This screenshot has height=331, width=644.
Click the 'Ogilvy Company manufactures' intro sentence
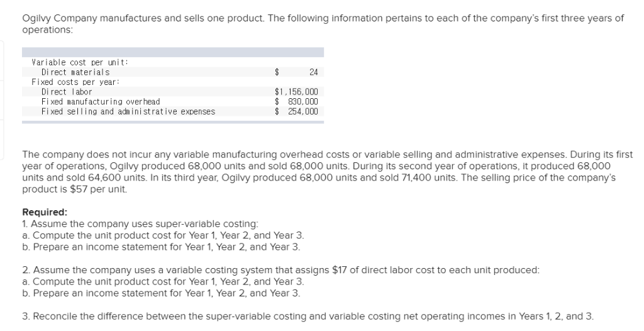click(x=323, y=24)
